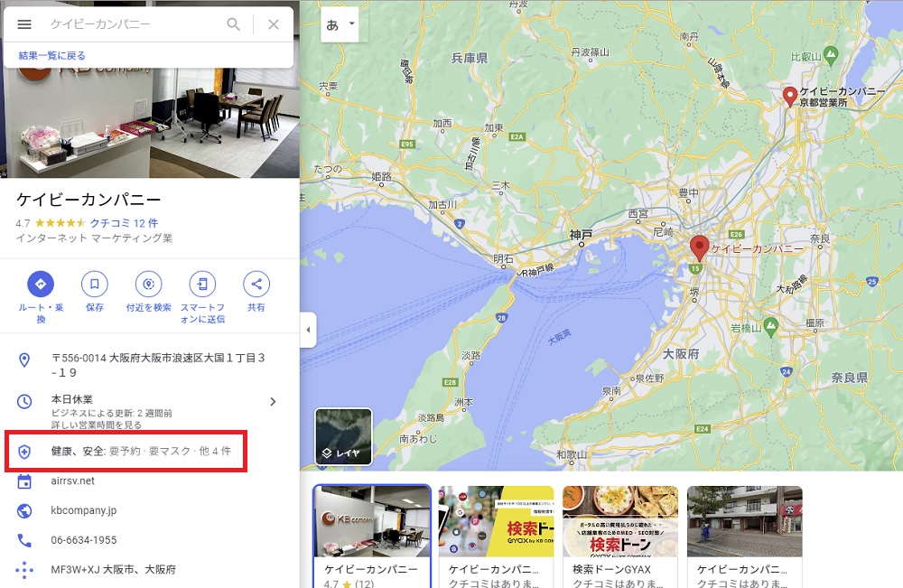Open the hamburger menu in search box
Image resolution: width=903 pixels, height=588 pixels.
coord(24,24)
